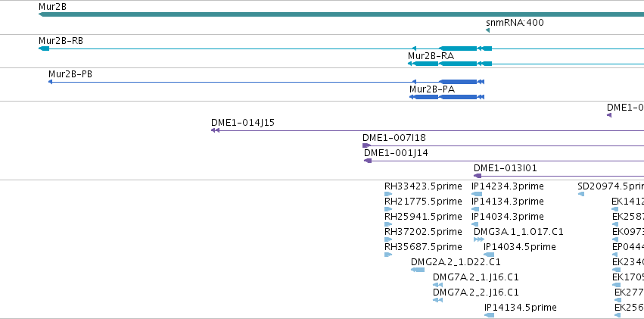This screenshot has width=644, height=319.
Task: Click the IP14034.5prime arrow glyph
Action: pyautogui.click(x=489, y=255)
